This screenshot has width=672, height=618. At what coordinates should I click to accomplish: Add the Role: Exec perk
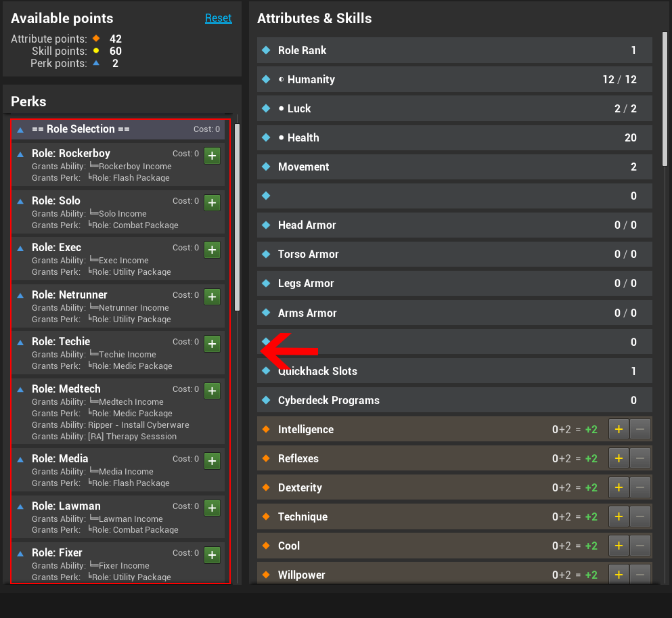tap(212, 250)
